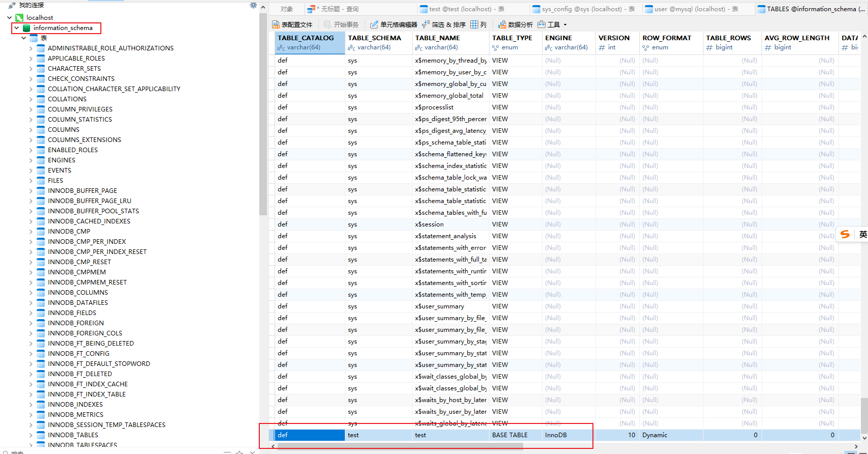Open the 列 columns toolbar icon
Image resolution: width=868 pixels, height=454 pixels.
[474, 24]
